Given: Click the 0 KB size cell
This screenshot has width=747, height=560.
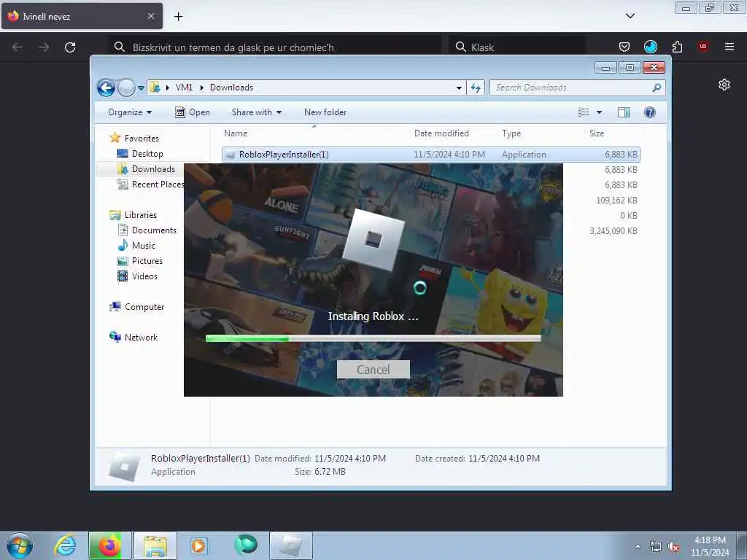Looking at the screenshot, I should pyautogui.click(x=628, y=216).
